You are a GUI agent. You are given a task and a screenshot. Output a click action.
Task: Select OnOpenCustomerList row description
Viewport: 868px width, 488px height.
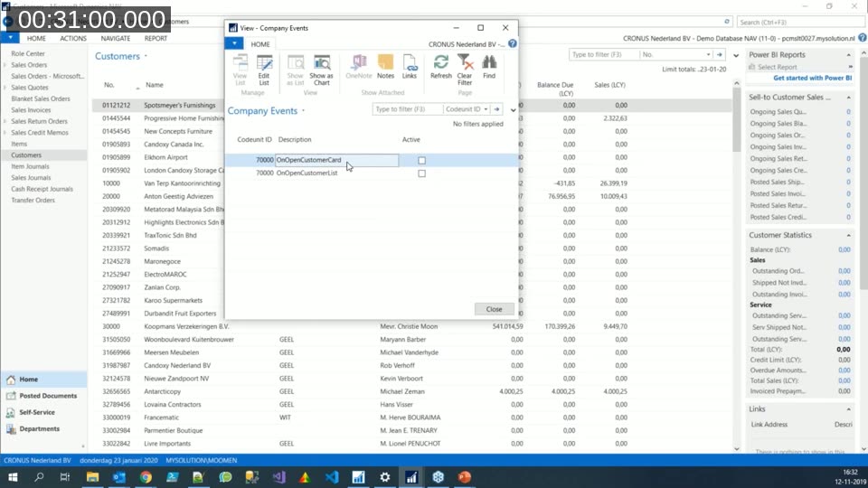pyautogui.click(x=307, y=174)
